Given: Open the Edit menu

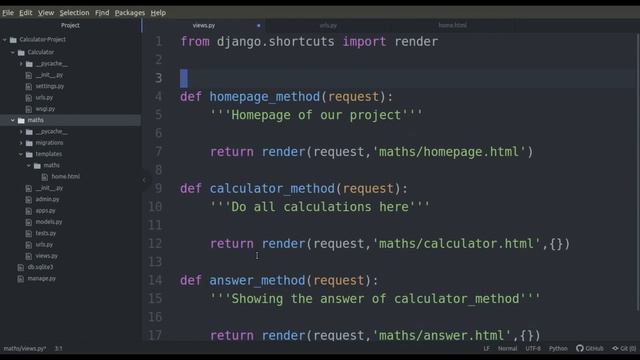Looking at the screenshot, I should point(25,13).
